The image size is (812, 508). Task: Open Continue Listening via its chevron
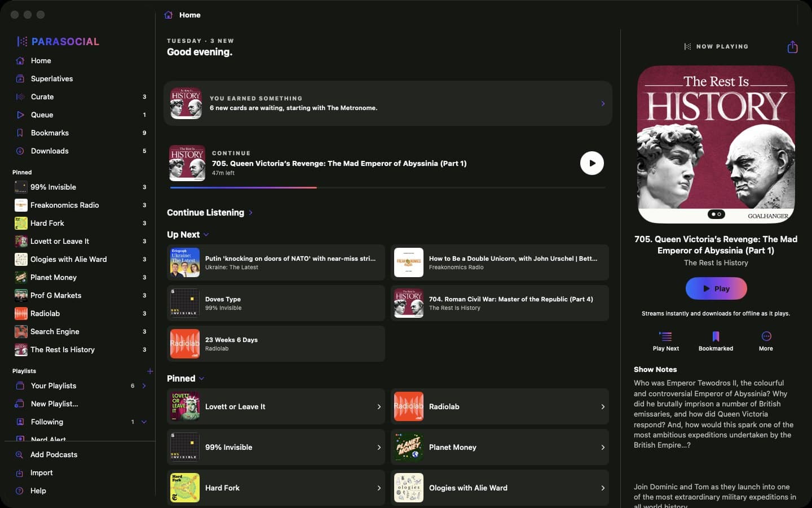click(x=250, y=213)
